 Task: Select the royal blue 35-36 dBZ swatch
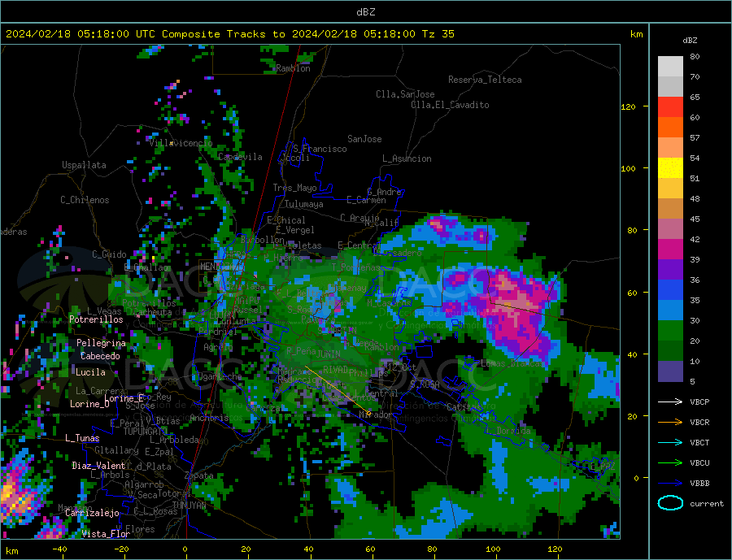coord(670,290)
